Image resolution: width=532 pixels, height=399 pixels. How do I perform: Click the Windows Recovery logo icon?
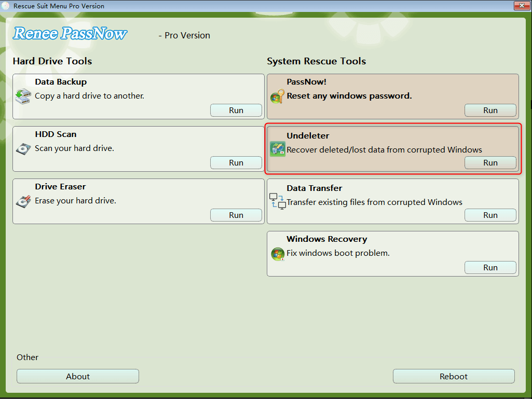(x=278, y=254)
